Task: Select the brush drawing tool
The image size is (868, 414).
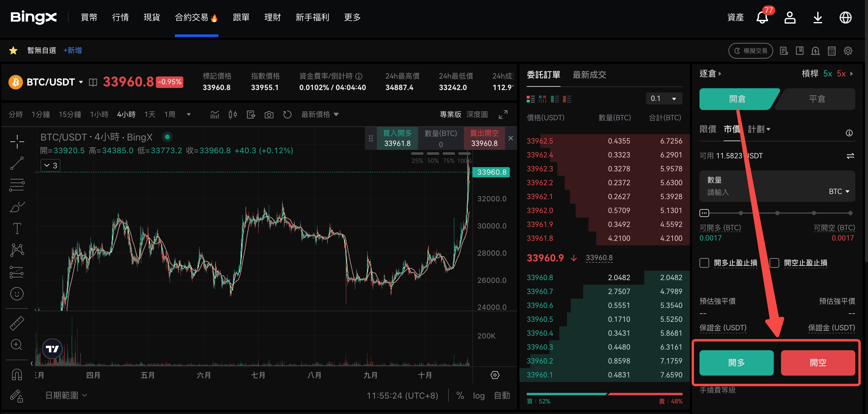Action: (x=17, y=207)
